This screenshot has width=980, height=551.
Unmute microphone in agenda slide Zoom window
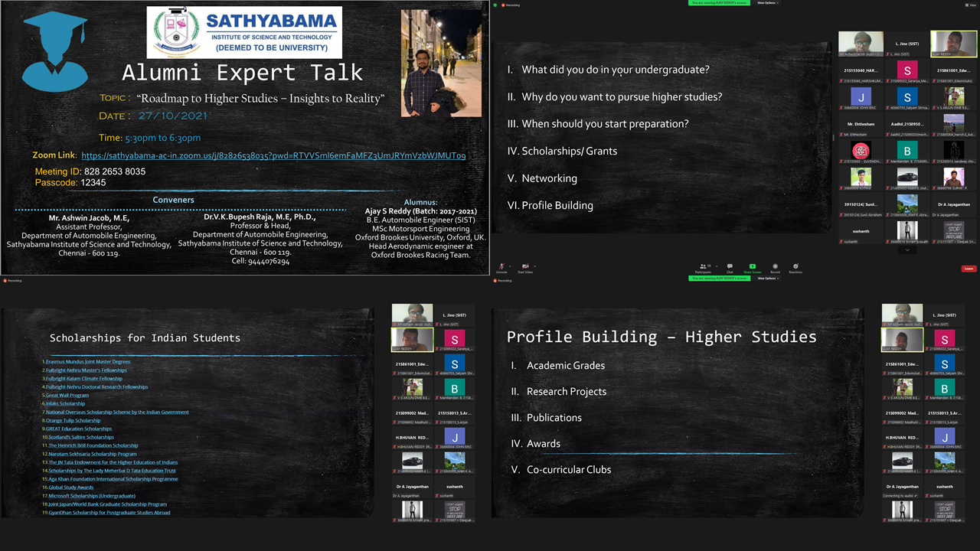pyautogui.click(x=501, y=268)
